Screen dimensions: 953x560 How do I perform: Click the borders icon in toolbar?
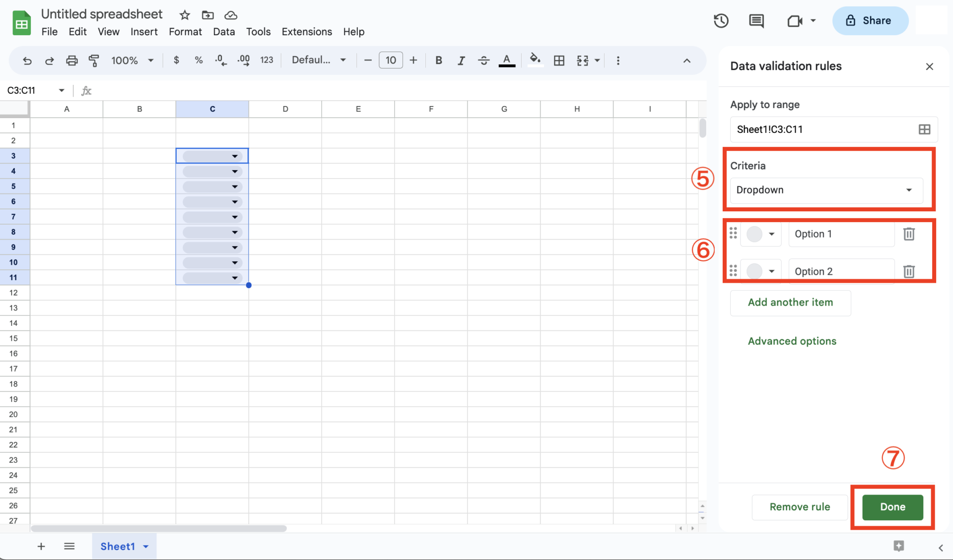tap(559, 61)
